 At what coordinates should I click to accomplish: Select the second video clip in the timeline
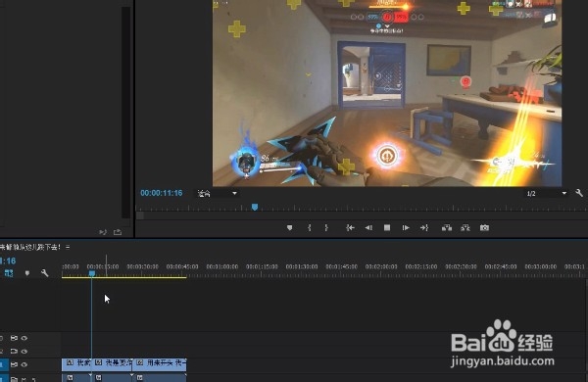tap(112, 364)
